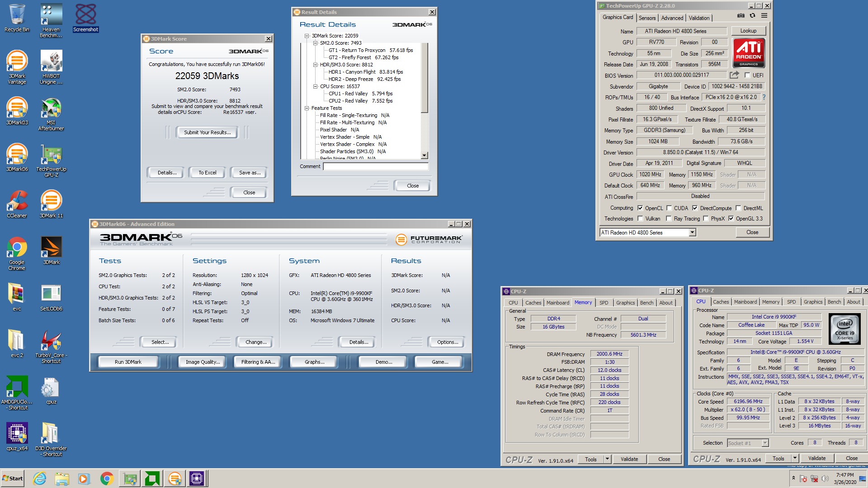This screenshot has width=868, height=488.
Task: Toggle the Vulkan checkbox
Action: pos(640,219)
